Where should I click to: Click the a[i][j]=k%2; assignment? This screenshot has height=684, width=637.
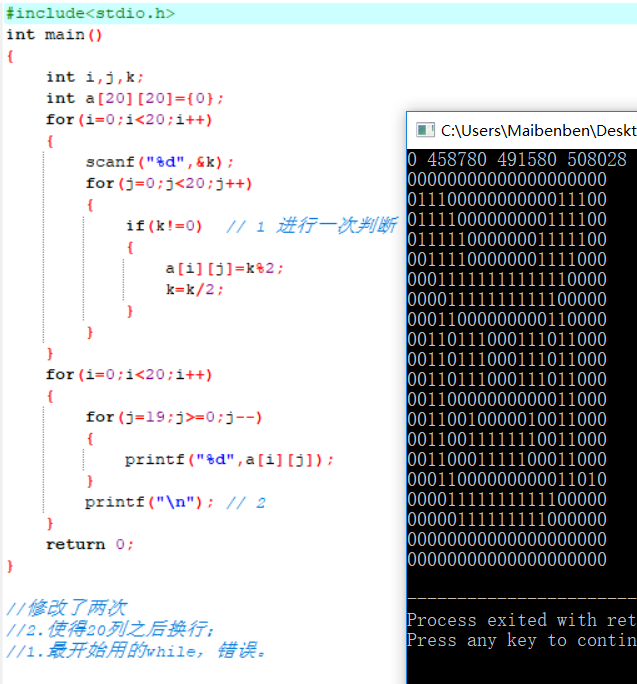pos(218,268)
